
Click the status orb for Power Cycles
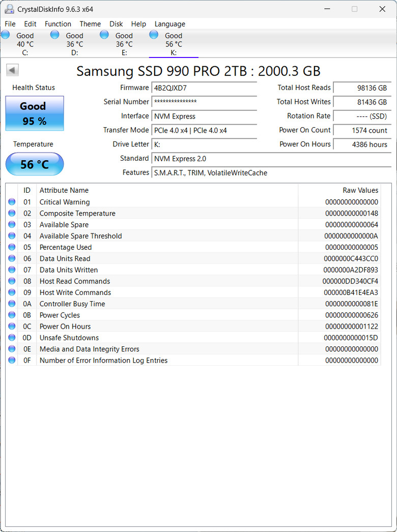click(x=12, y=315)
